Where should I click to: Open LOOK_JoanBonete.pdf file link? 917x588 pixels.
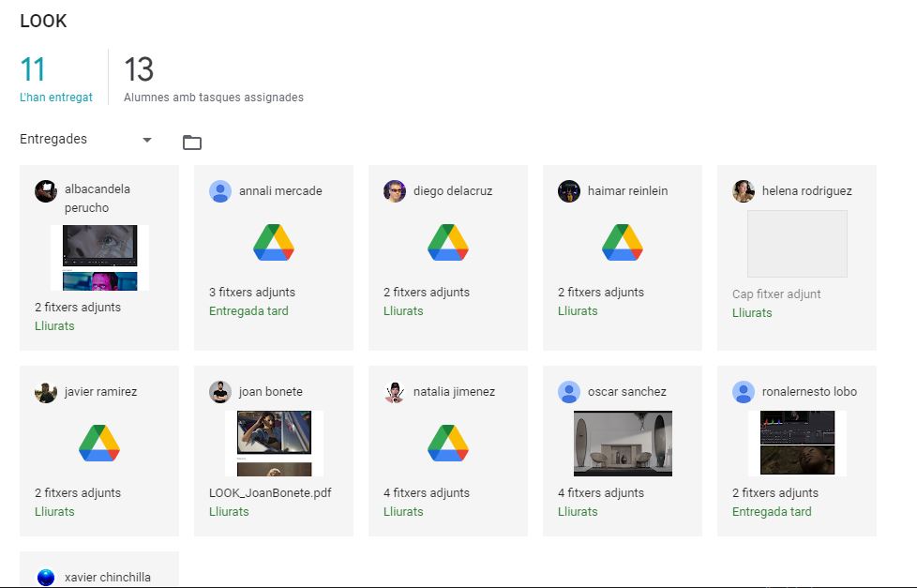(x=270, y=493)
